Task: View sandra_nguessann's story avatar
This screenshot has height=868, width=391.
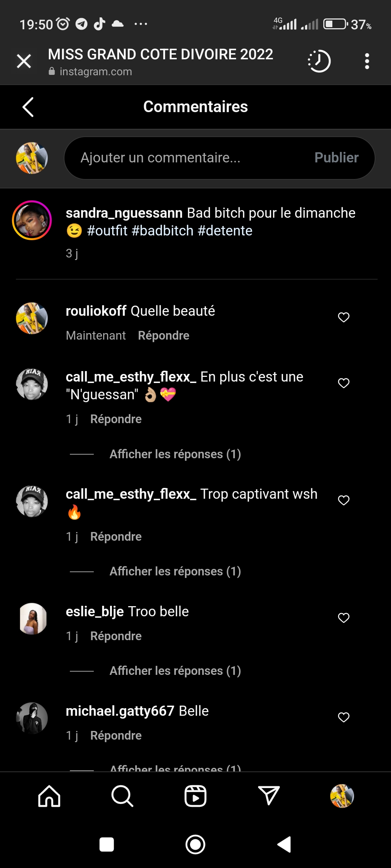Action: (x=32, y=220)
